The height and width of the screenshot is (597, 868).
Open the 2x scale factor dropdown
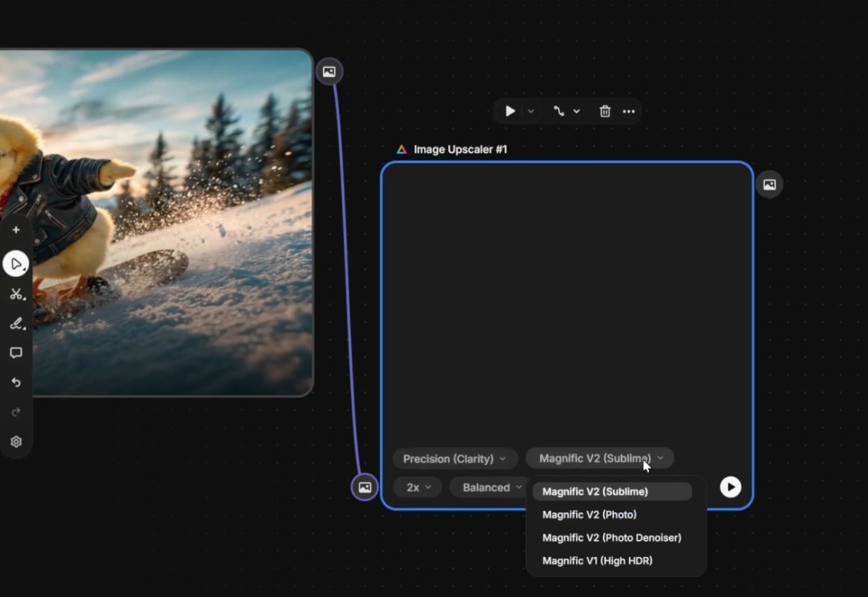coord(418,487)
